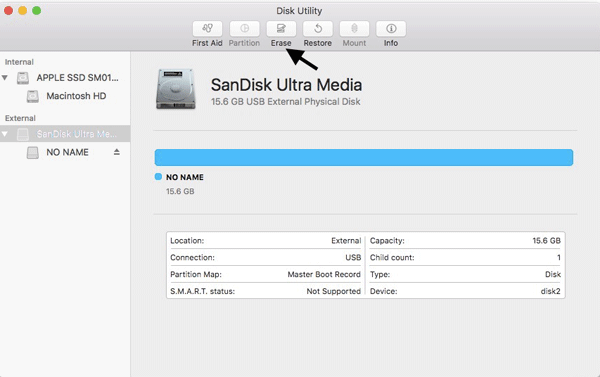Click the blue dot next to NO NAME legend
The height and width of the screenshot is (377, 600).
[x=158, y=176]
